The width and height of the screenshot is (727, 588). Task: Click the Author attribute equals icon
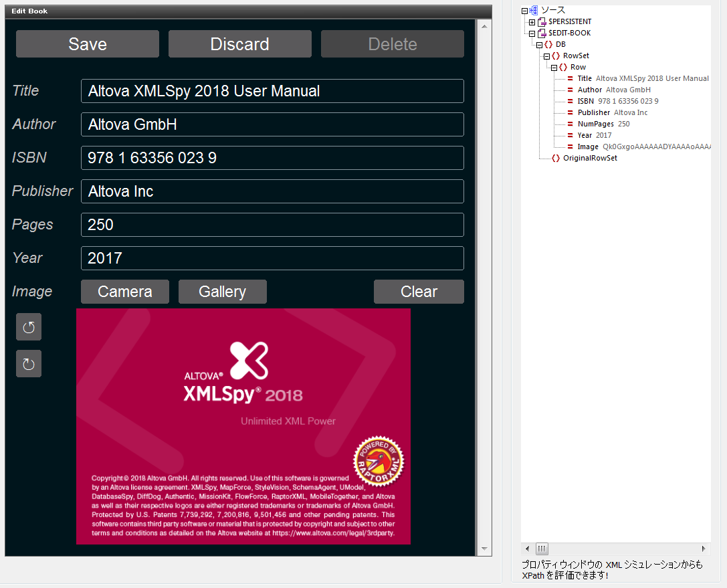pyautogui.click(x=570, y=90)
